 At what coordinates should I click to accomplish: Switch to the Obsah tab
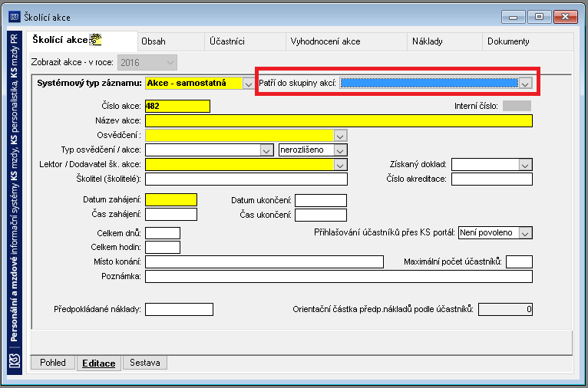170,41
